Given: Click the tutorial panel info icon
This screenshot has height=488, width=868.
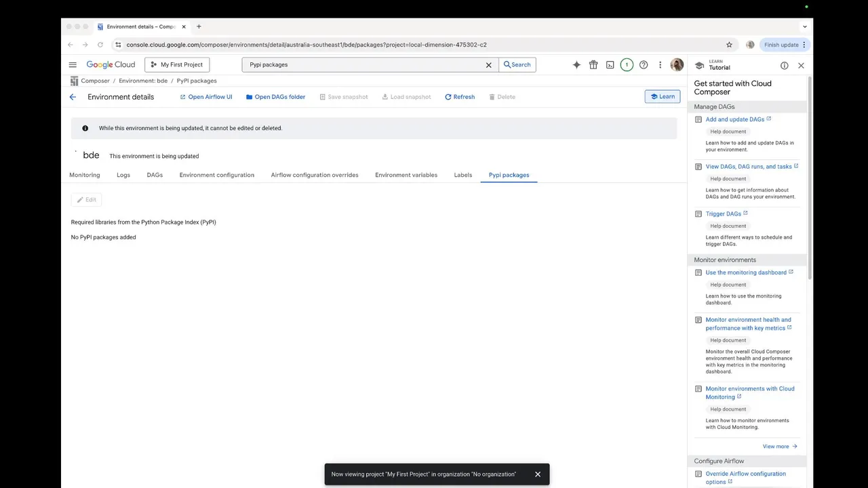Looking at the screenshot, I should (785, 66).
